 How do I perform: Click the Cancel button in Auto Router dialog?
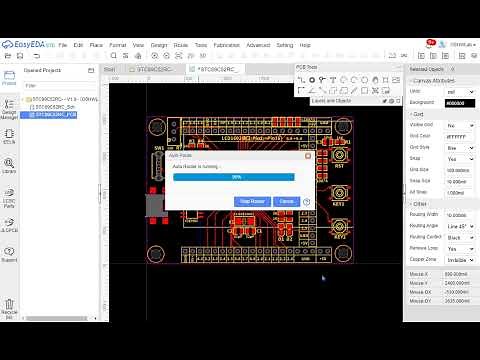click(286, 201)
